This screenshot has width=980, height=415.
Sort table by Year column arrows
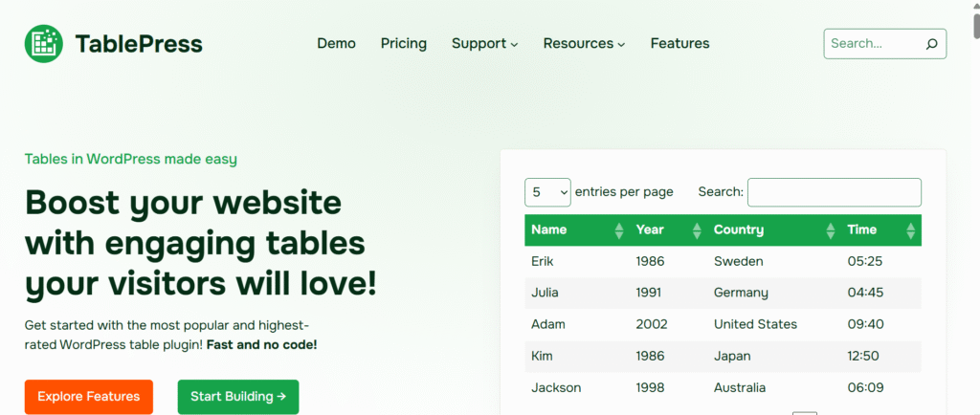point(697,230)
